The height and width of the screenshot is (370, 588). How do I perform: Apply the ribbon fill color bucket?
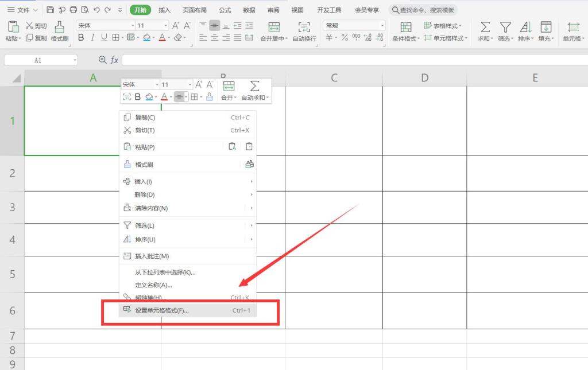pos(146,37)
